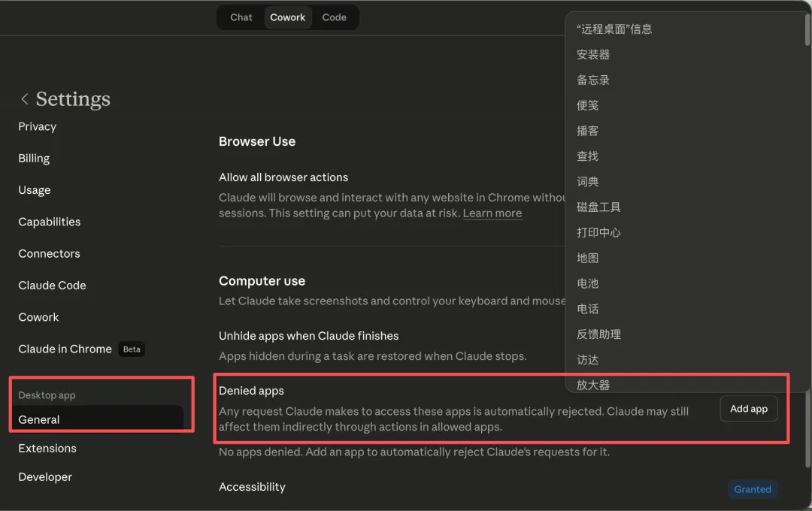The height and width of the screenshot is (511, 812).
Task: Click the Browser Use heading
Action: coord(257,141)
